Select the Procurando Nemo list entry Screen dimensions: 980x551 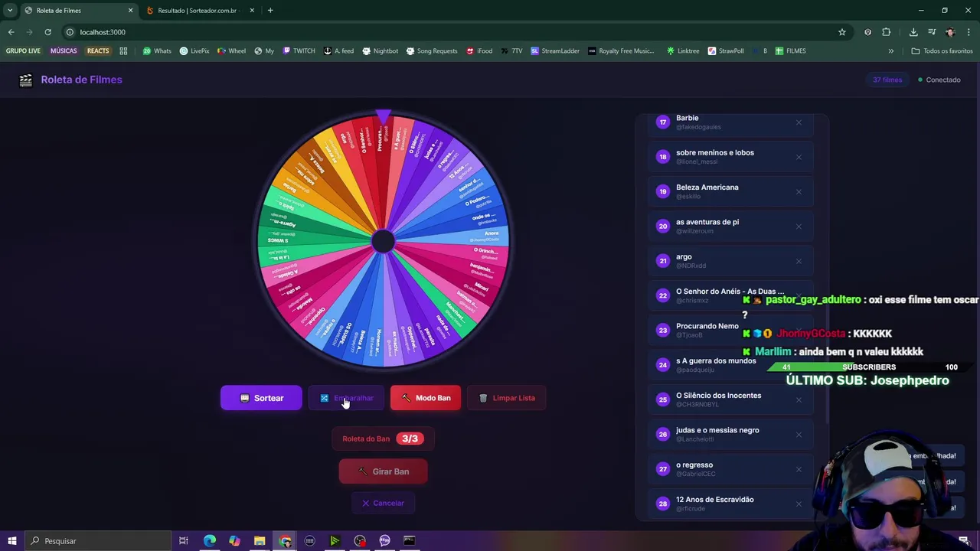click(730, 331)
